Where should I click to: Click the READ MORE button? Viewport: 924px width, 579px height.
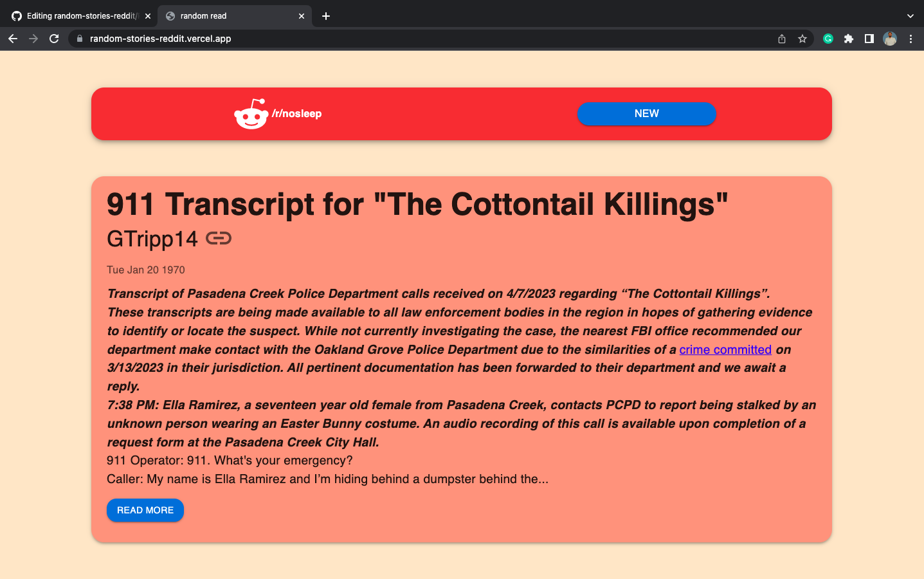coord(145,510)
